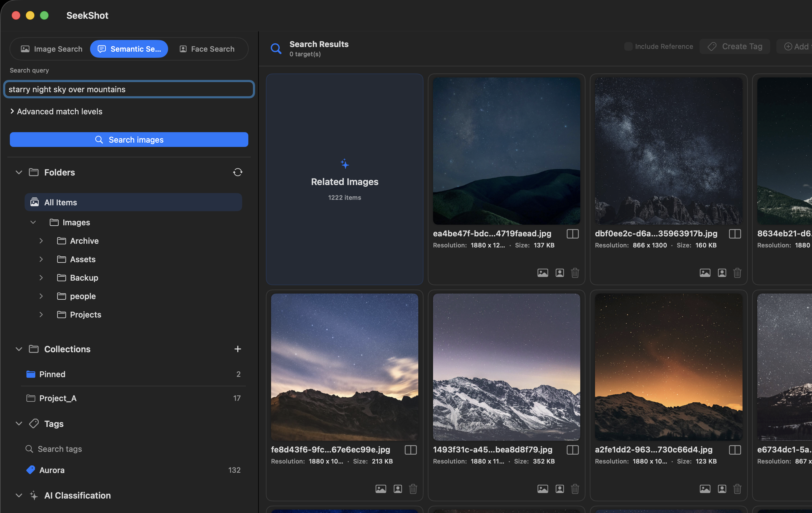Viewport: 812px width, 513px height.
Task: Collapse the Tags section
Action: click(x=19, y=424)
